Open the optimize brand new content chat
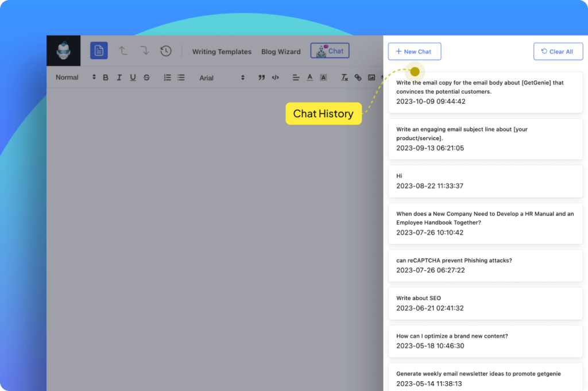Image resolution: width=588 pixels, height=391 pixels. pos(485,342)
